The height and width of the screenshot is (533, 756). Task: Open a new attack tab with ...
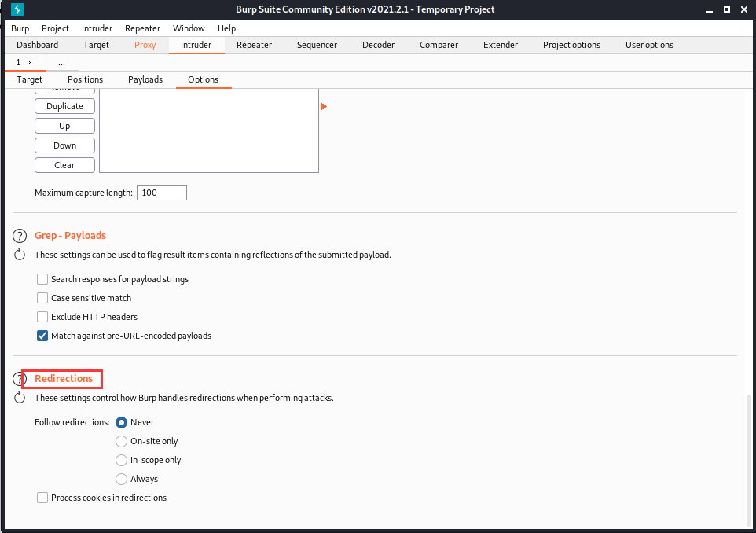point(61,63)
